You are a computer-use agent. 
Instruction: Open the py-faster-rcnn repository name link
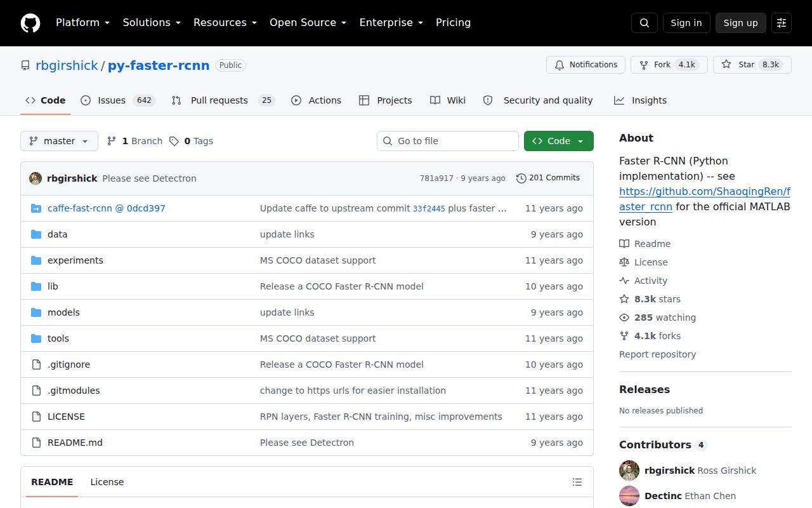pyautogui.click(x=159, y=65)
